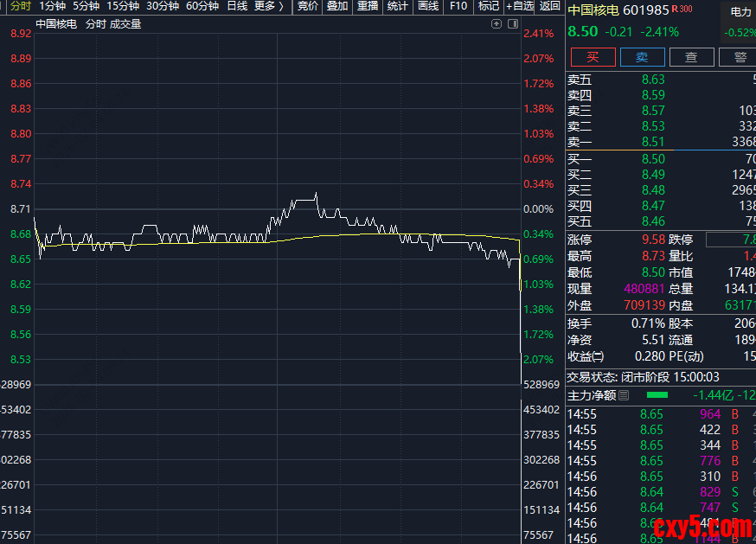Click the current price 8.50 in header
Image resolution: width=756 pixels, height=544 pixels.
click(582, 32)
